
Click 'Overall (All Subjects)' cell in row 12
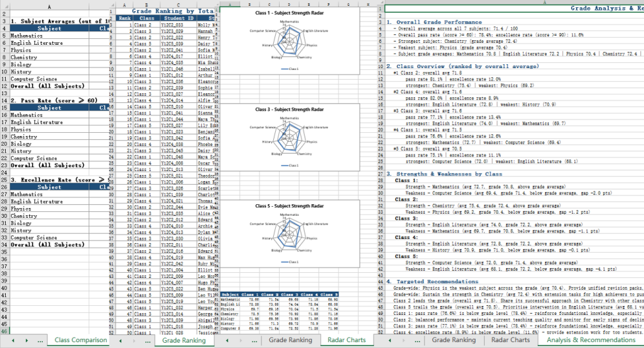[x=49, y=86]
